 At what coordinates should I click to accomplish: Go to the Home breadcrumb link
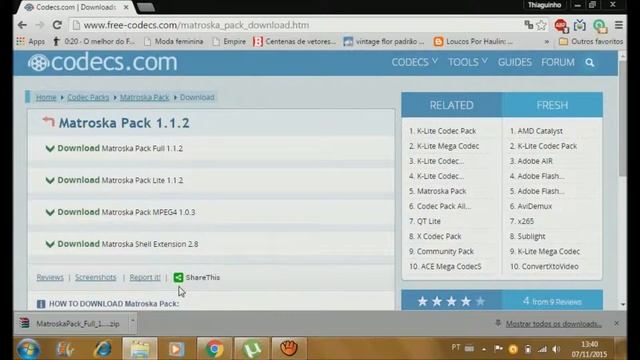pos(46,97)
